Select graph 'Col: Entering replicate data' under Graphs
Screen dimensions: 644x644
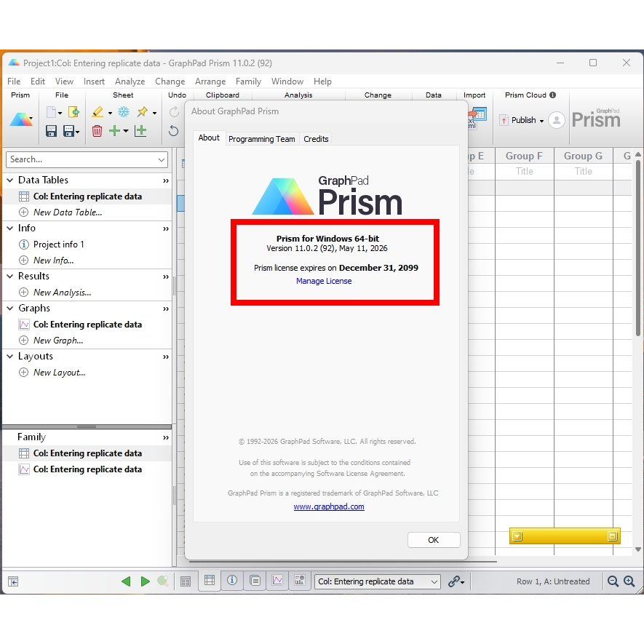pyautogui.click(x=87, y=324)
